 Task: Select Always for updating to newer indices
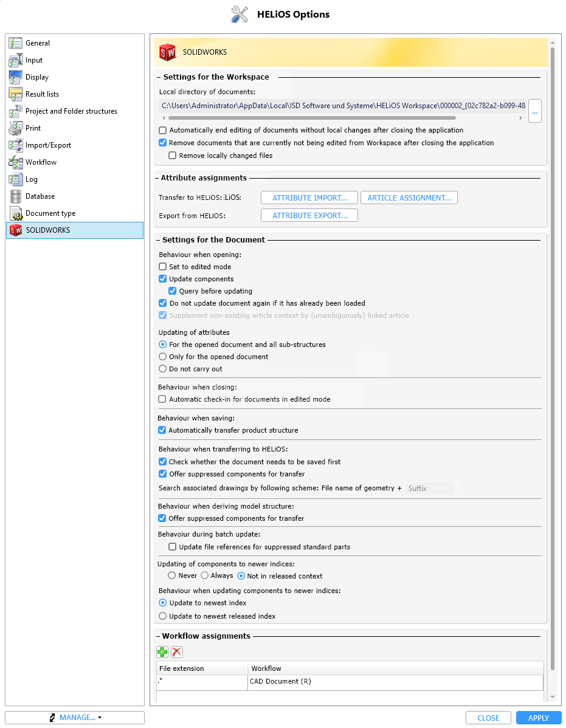[x=204, y=575]
